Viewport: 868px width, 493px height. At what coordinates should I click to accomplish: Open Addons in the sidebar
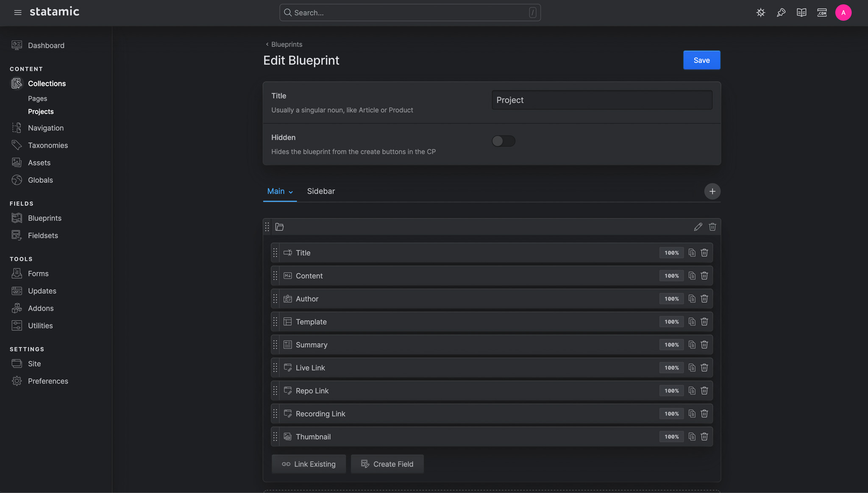[41, 309]
